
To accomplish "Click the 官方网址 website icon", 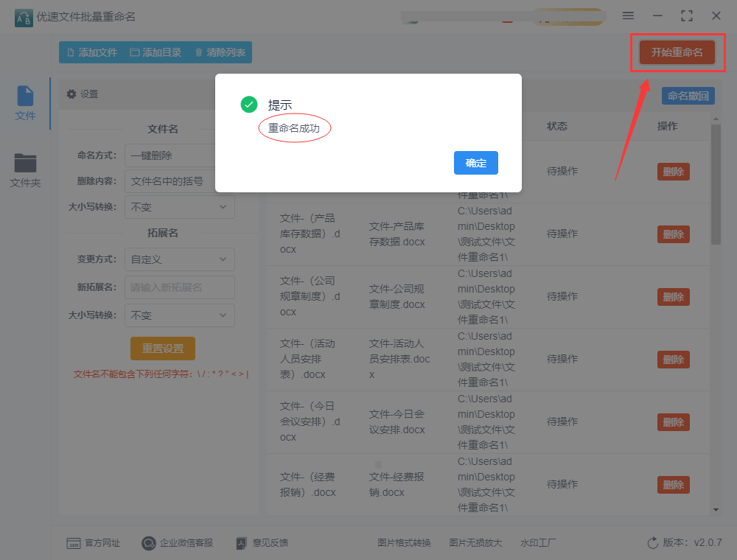I will tap(73, 543).
